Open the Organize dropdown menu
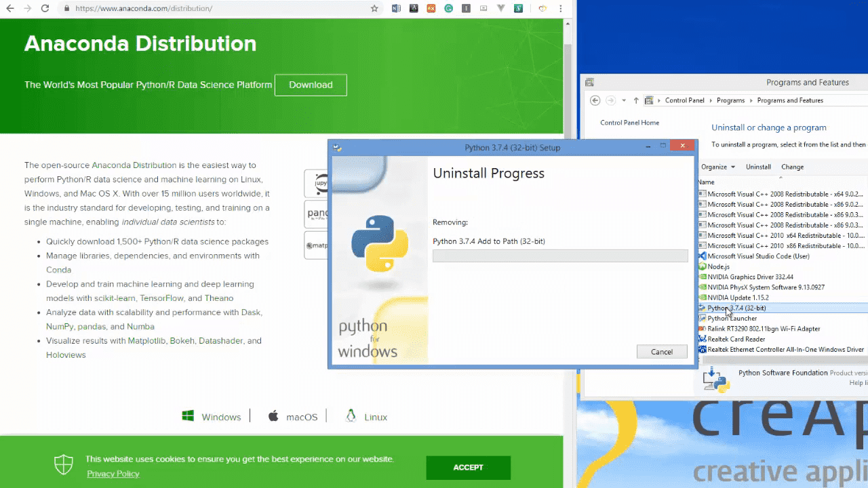The image size is (868, 488). (718, 167)
